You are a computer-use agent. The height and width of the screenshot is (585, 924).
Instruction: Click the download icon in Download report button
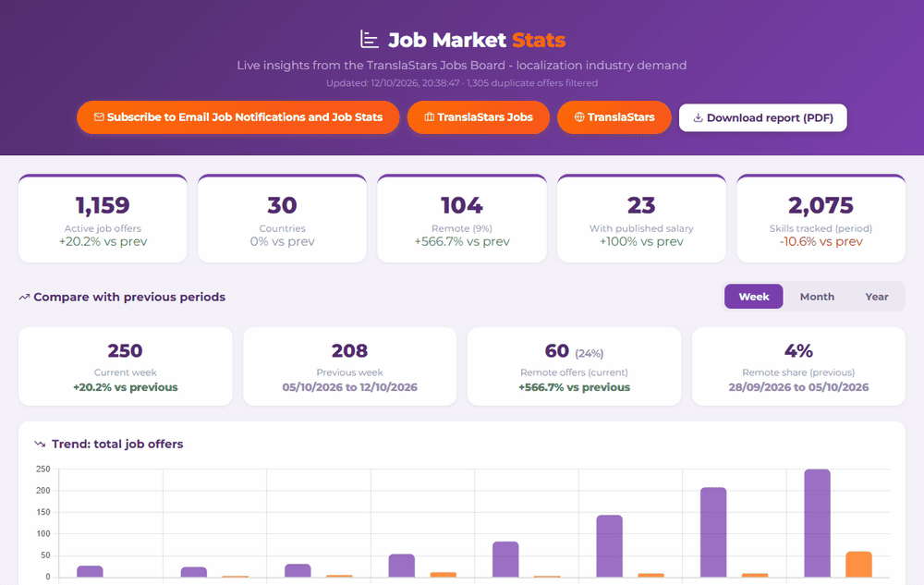click(x=698, y=117)
